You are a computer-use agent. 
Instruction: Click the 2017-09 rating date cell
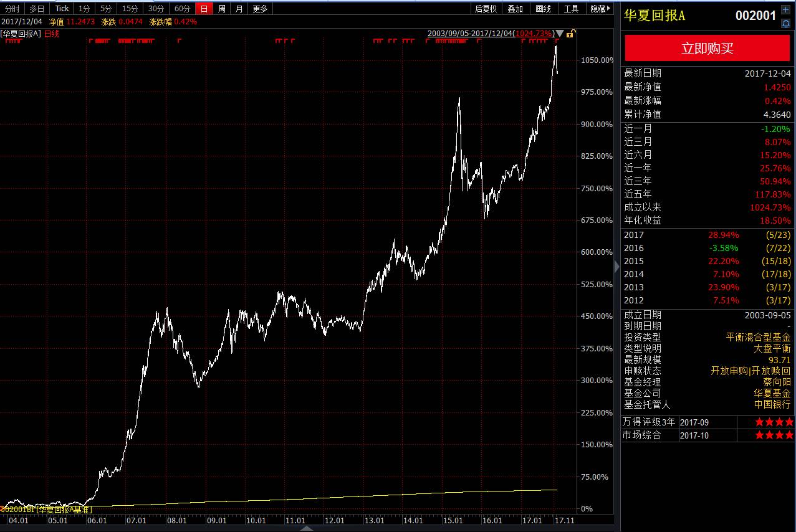694,422
